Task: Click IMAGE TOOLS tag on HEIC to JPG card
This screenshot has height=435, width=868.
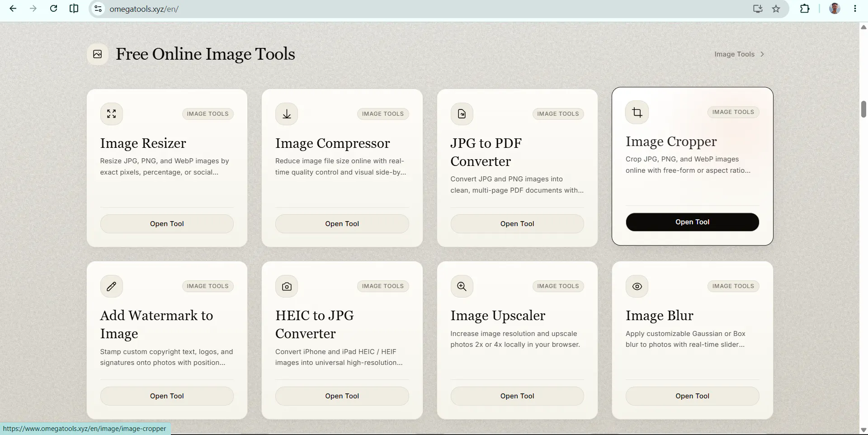Action: point(383,286)
